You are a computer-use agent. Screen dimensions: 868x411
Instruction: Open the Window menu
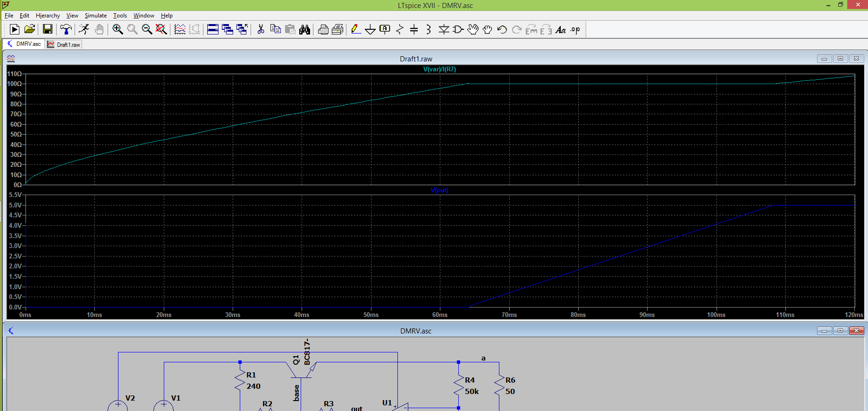point(144,16)
